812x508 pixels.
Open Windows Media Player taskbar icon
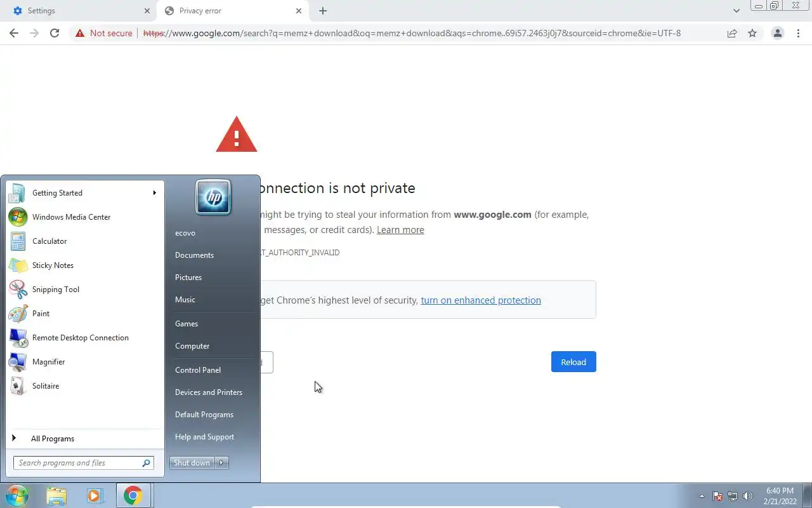95,496
